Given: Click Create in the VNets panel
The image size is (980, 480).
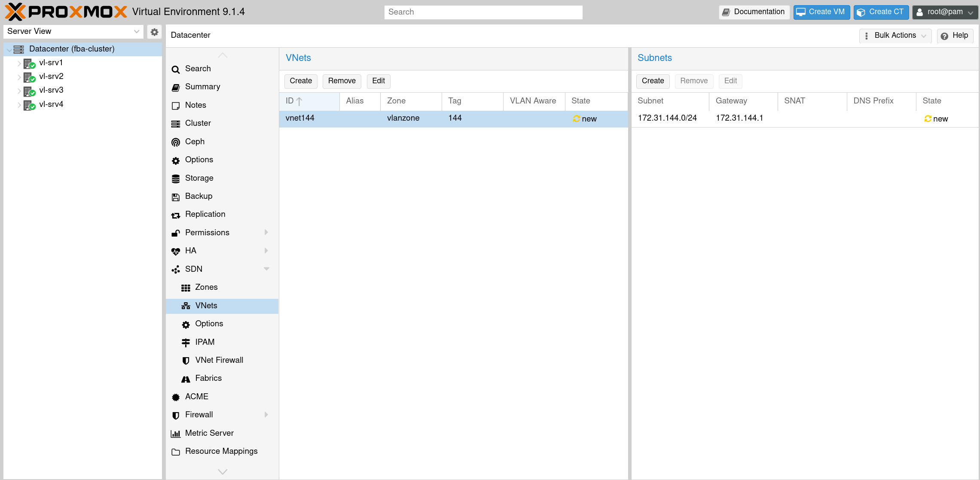Looking at the screenshot, I should pyautogui.click(x=301, y=81).
